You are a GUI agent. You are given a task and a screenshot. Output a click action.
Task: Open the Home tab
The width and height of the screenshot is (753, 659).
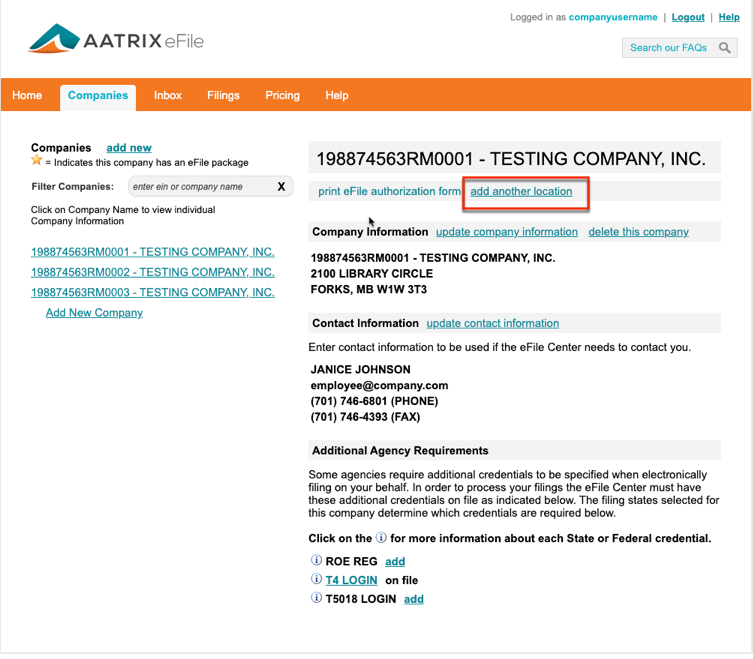click(x=27, y=96)
